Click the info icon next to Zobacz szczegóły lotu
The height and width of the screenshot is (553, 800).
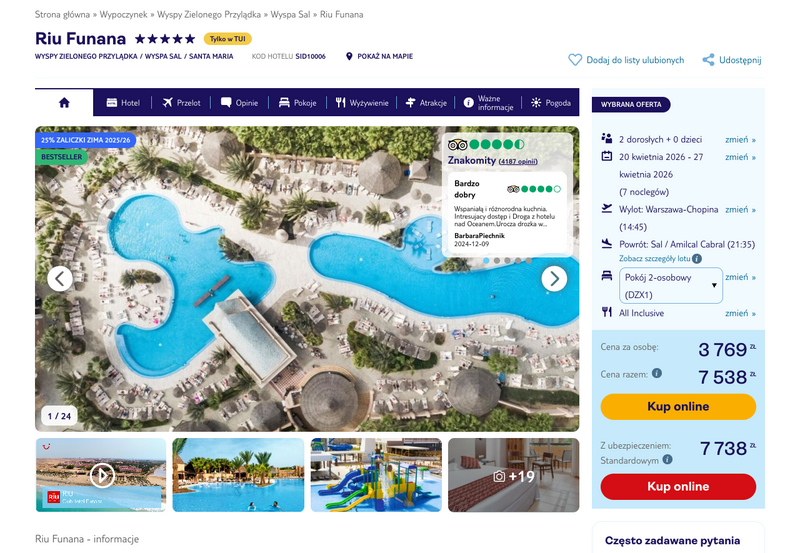697,259
